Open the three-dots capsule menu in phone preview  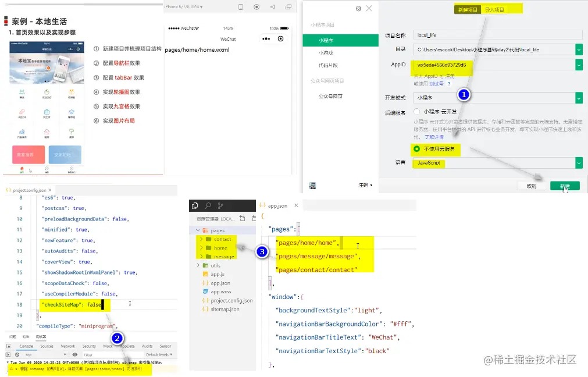266,38
